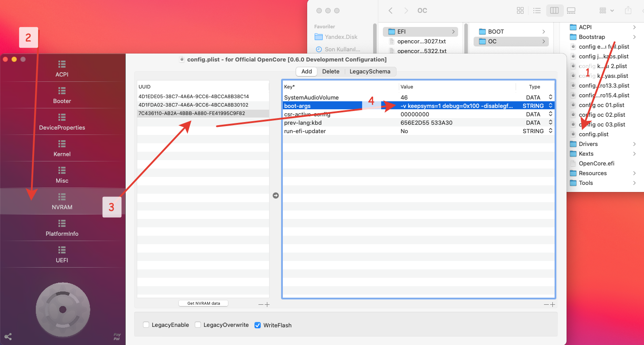Viewport: 644px width, 345px height.
Task: Uncheck the WriteFlash checkbox
Action: point(258,325)
